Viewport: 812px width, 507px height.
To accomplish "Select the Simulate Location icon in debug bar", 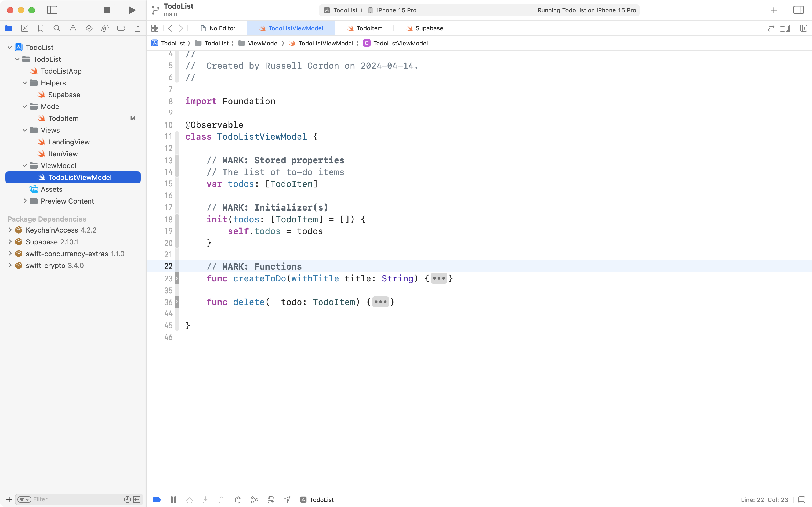I will 287,499.
